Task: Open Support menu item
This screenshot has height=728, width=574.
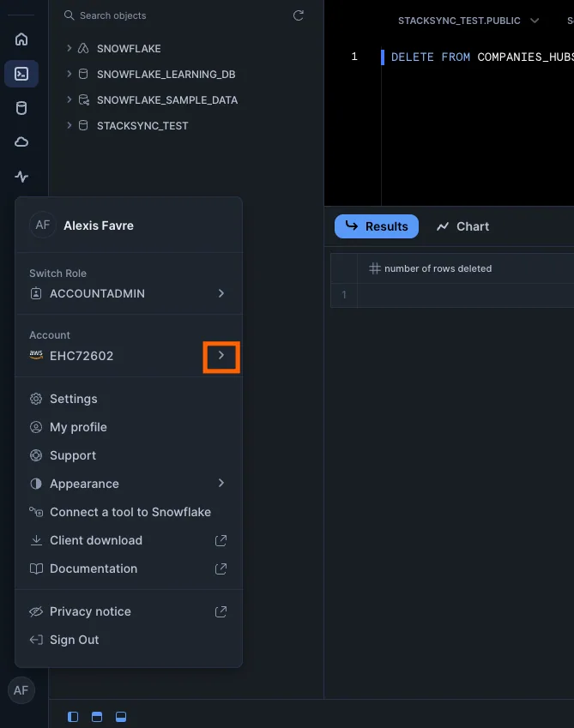Action: [x=129, y=455]
